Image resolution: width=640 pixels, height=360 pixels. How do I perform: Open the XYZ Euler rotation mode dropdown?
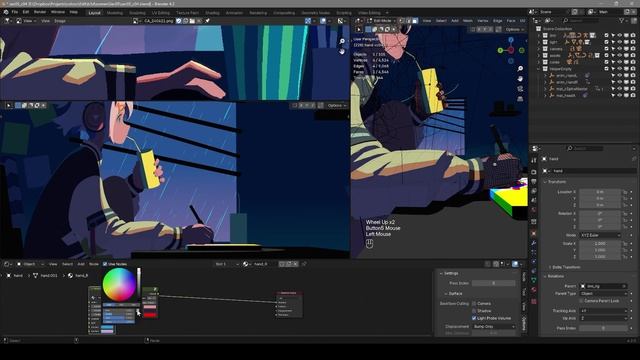[600, 236]
